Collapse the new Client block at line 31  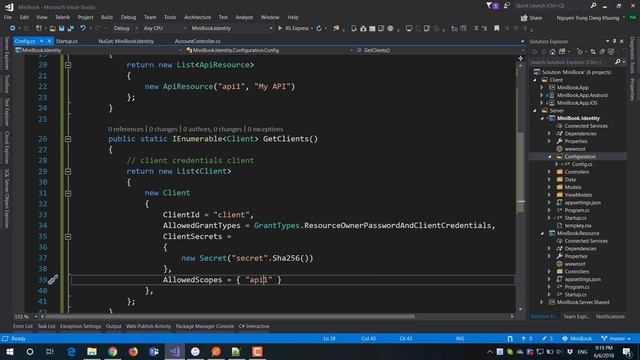tap(68, 193)
